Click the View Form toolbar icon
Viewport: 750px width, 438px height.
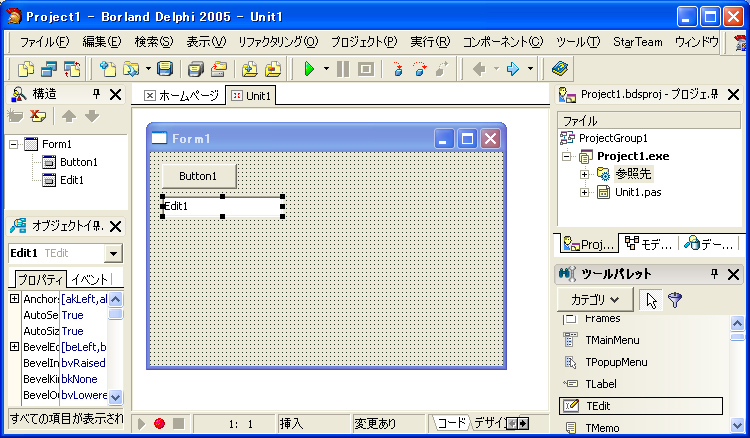tap(49, 69)
